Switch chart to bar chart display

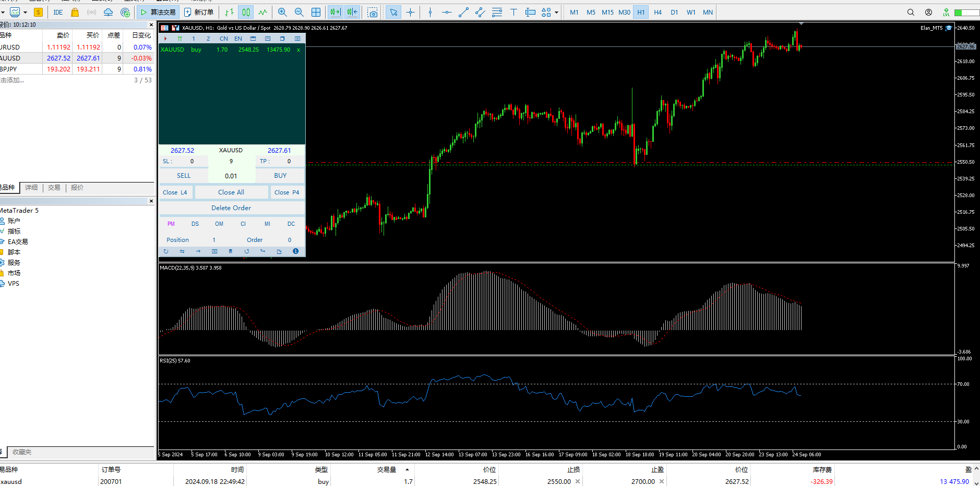pyautogui.click(x=229, y=12)
